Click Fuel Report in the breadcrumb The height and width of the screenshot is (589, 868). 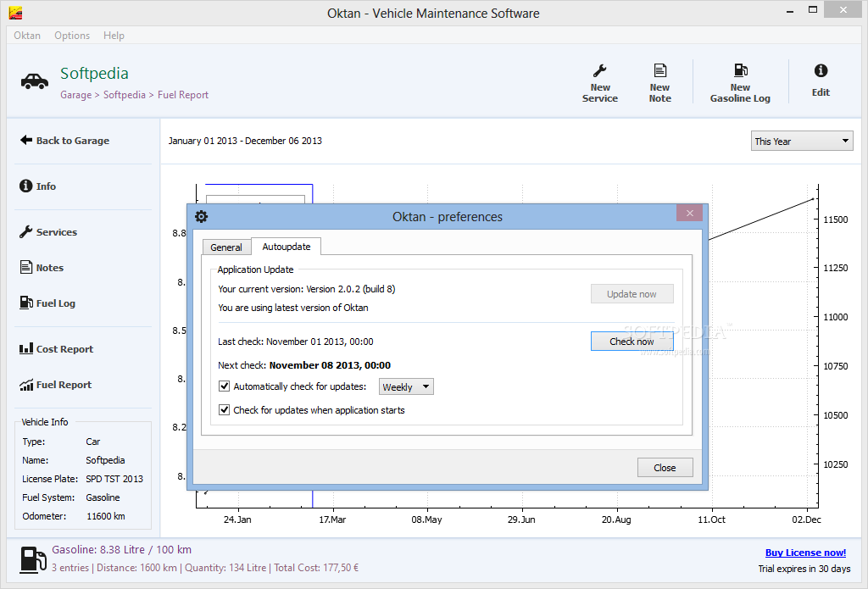183,95
